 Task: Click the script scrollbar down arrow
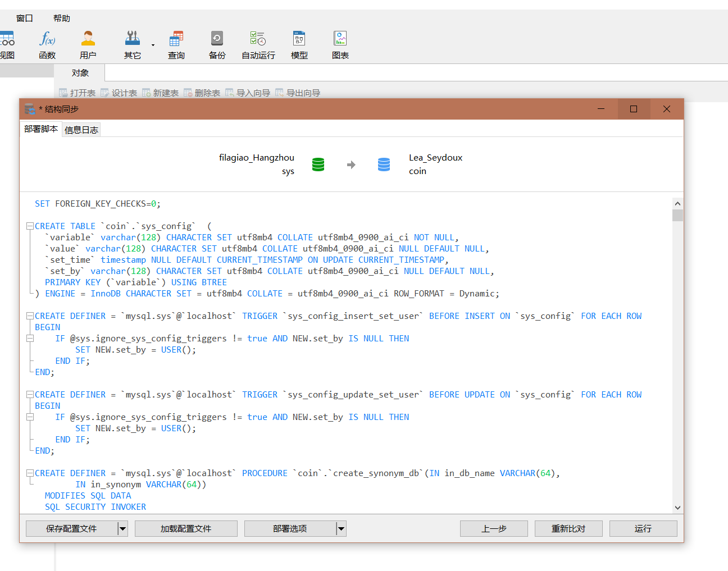[x=677, y=508]
